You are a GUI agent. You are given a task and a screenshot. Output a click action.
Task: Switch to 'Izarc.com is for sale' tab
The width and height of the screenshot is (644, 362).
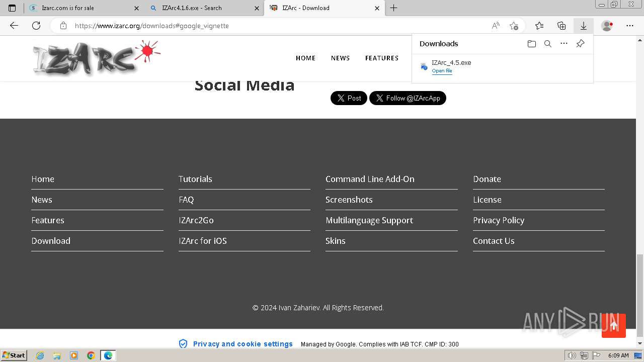(84, 8)
